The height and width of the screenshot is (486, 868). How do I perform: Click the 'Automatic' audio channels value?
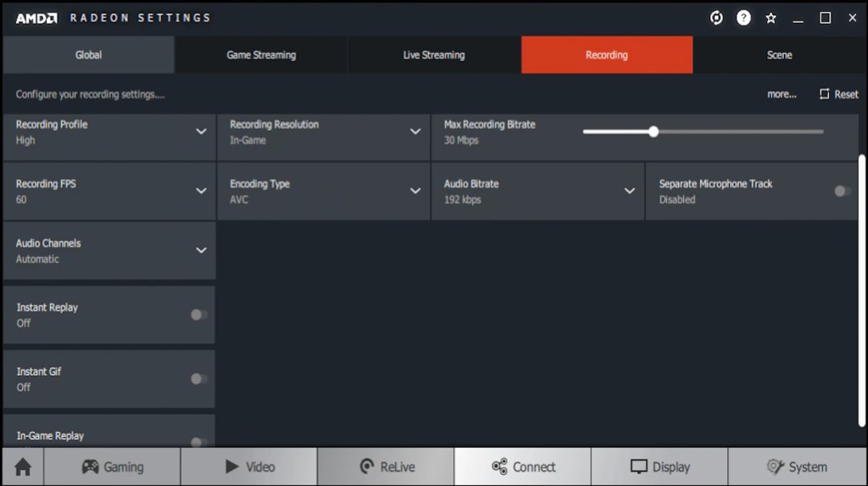pos(37,259)
